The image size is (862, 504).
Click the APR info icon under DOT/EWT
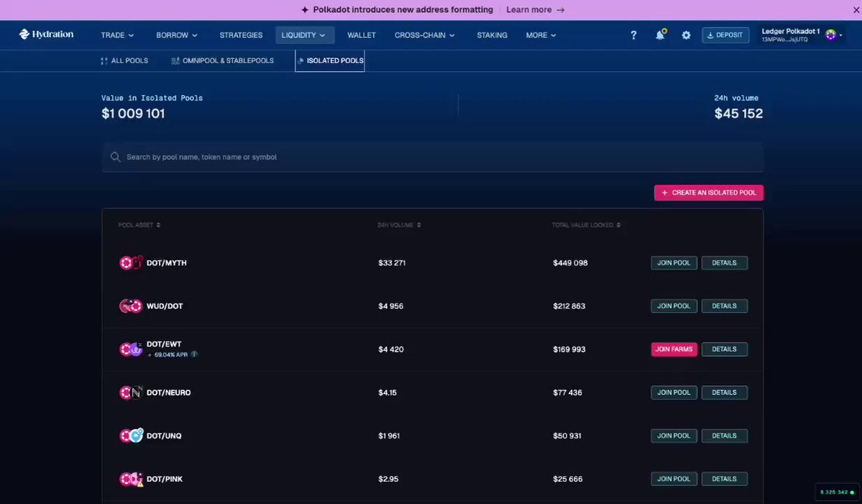pos(194,354)
